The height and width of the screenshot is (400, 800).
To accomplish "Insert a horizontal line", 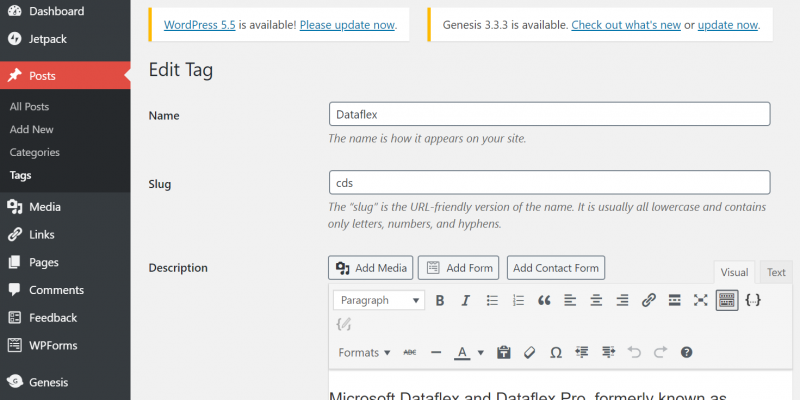I will 436,353.
